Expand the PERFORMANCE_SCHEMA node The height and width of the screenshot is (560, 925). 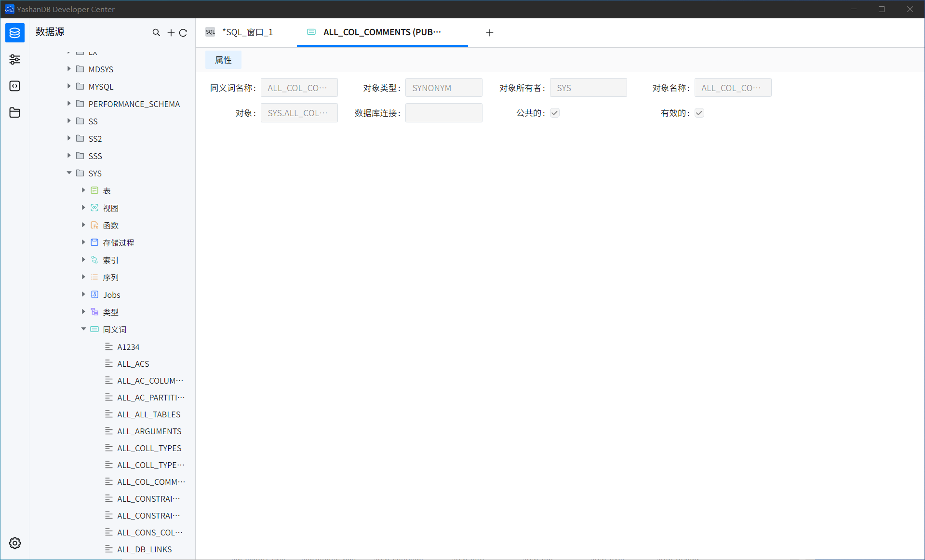click(69, 104)
